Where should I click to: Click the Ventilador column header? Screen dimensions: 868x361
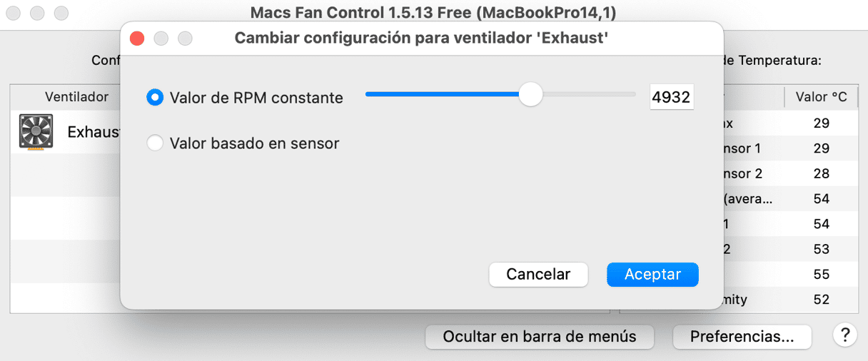[x=77, y=96]
